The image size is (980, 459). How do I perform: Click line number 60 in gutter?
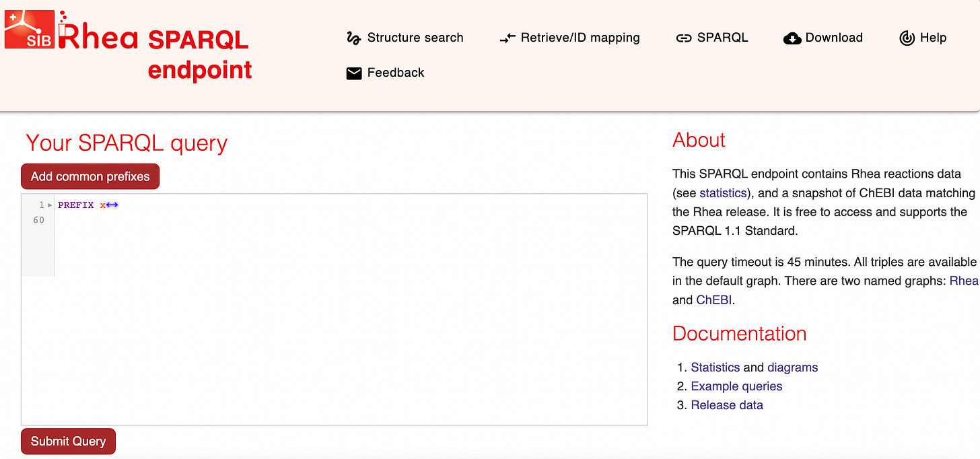point(38,220)
